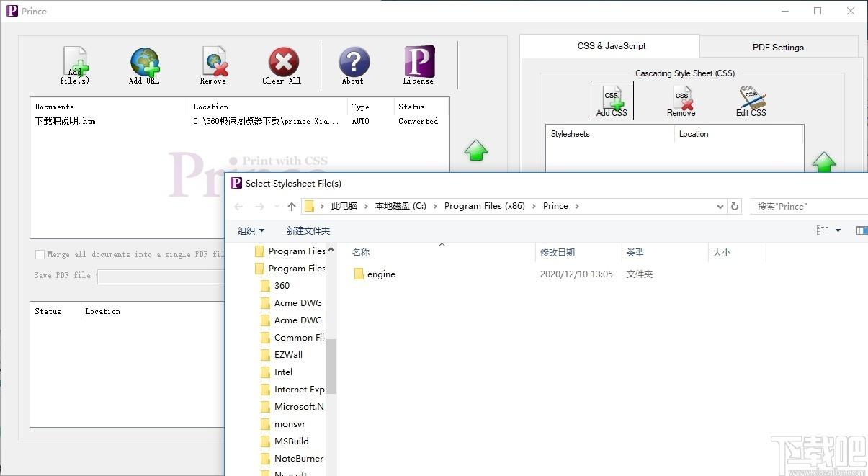The height and width of the screenshot is (476, 868).
Task: Enable Merge all documents into single PDF
Action: click(40, 254)
